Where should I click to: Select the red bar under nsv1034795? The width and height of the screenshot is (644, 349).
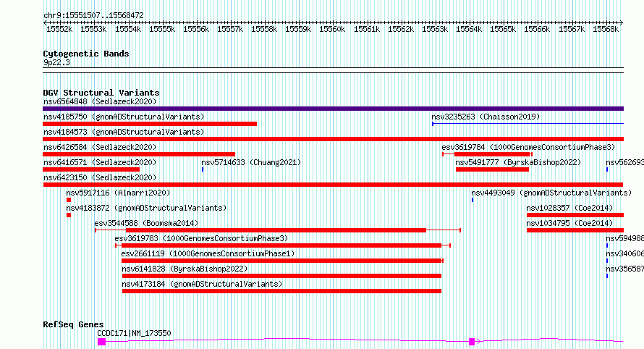click(x=575, y=230)
